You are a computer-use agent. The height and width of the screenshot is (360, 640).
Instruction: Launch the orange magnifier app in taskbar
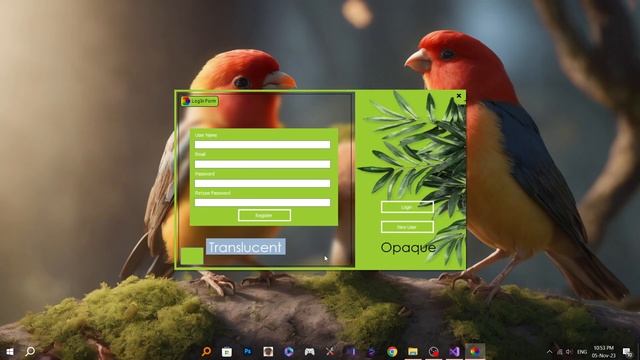[x=207, y=351]
